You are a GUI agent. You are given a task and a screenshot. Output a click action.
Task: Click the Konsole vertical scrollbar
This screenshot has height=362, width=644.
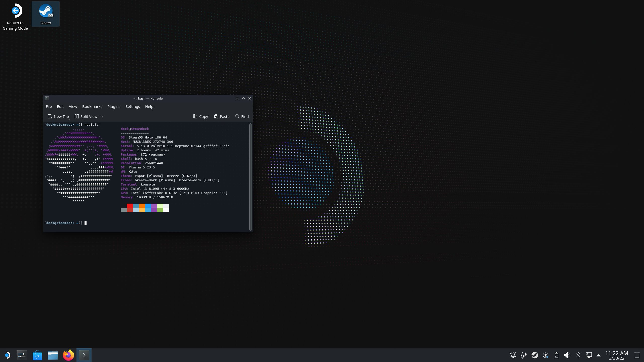[x=251, y=177]
